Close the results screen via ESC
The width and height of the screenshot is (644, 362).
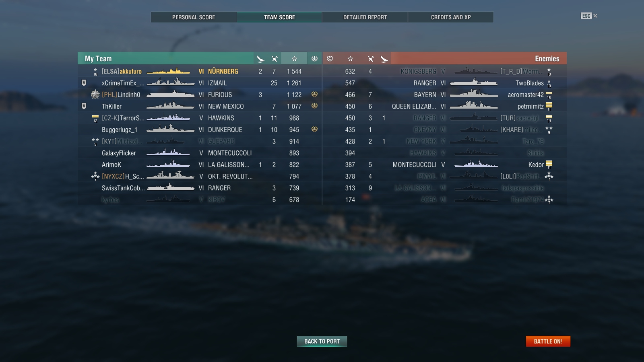tap(589, 16)
